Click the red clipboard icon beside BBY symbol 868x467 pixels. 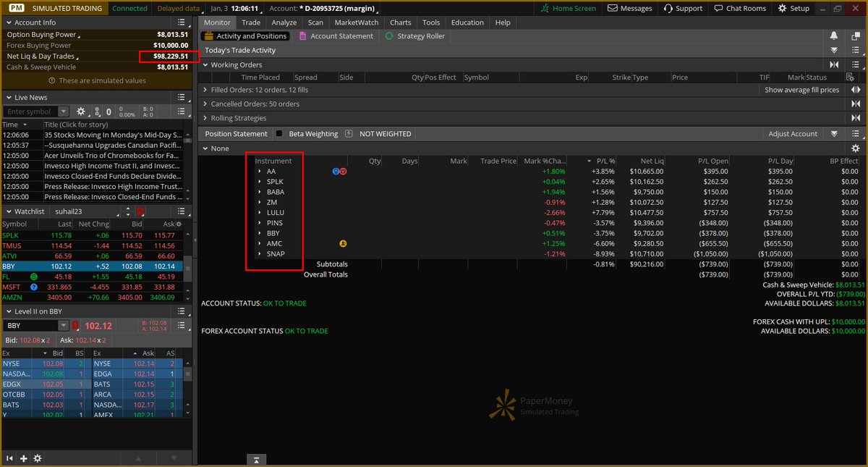[x=75, y=326]
